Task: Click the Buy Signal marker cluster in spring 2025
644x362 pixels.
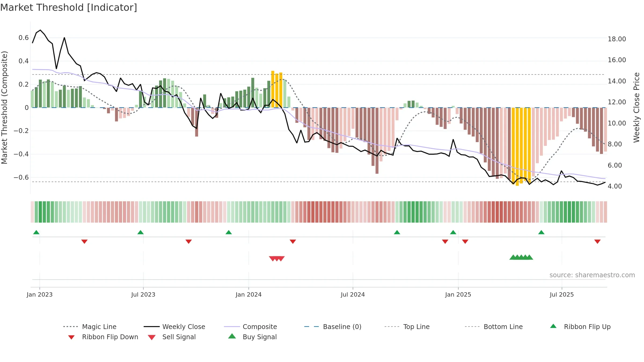Action: (x=521, y=257)
